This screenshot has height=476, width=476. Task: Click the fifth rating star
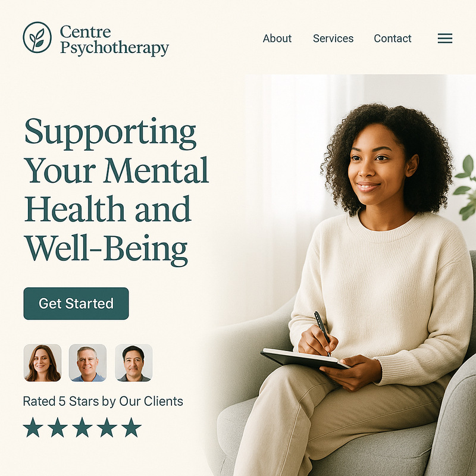[x=131, y=427]
